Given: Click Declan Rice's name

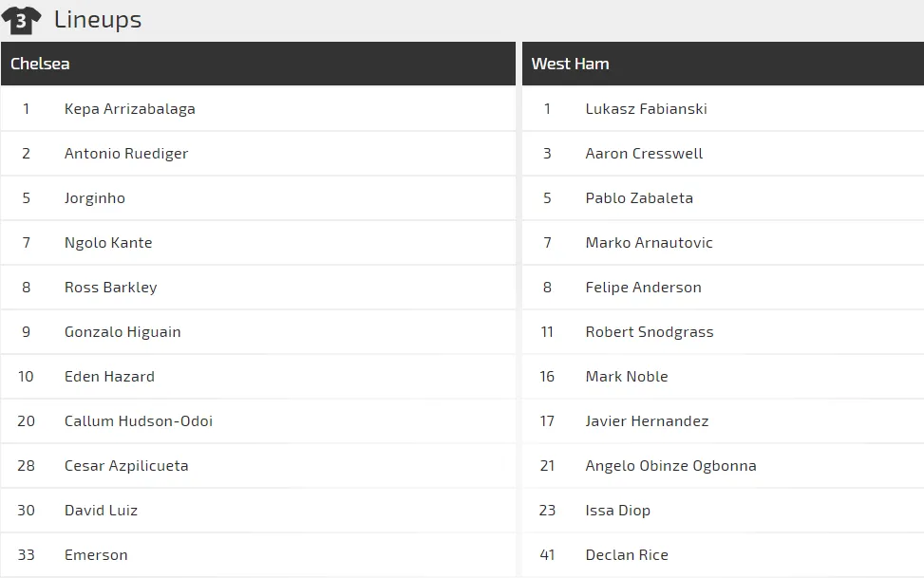Looking at the screenshot, I should pyautogui.click(x=626, y=555).
